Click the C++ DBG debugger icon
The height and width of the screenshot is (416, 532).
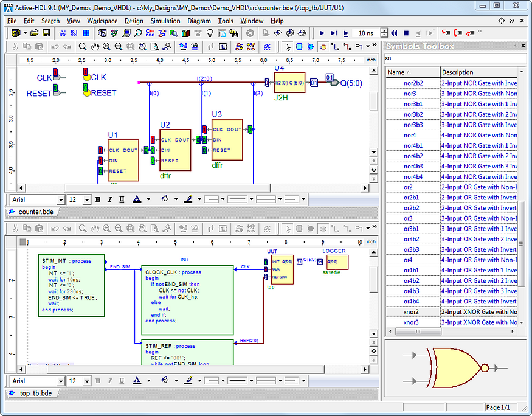[x=150, y=33]
